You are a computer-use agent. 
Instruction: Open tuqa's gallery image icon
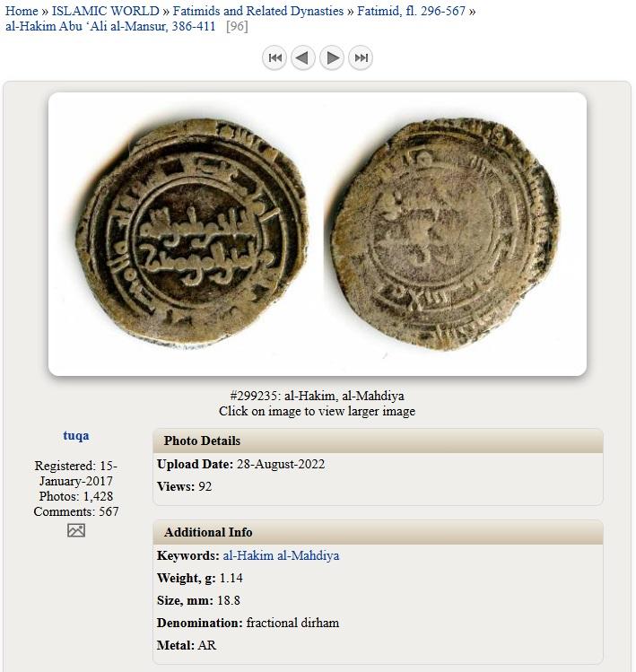pyautogui.click(x=76, y=530)
